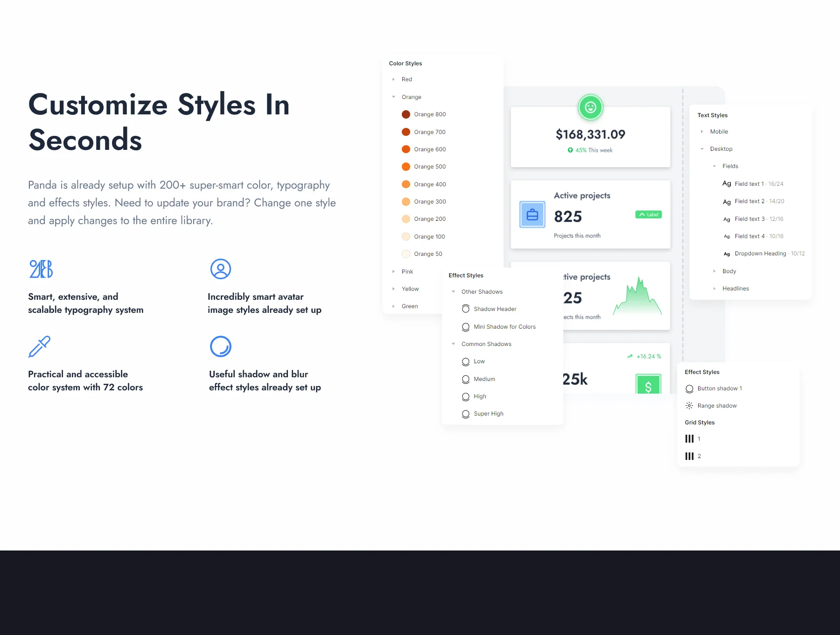Click the blue briefcase icon

(x=532, y=215)
